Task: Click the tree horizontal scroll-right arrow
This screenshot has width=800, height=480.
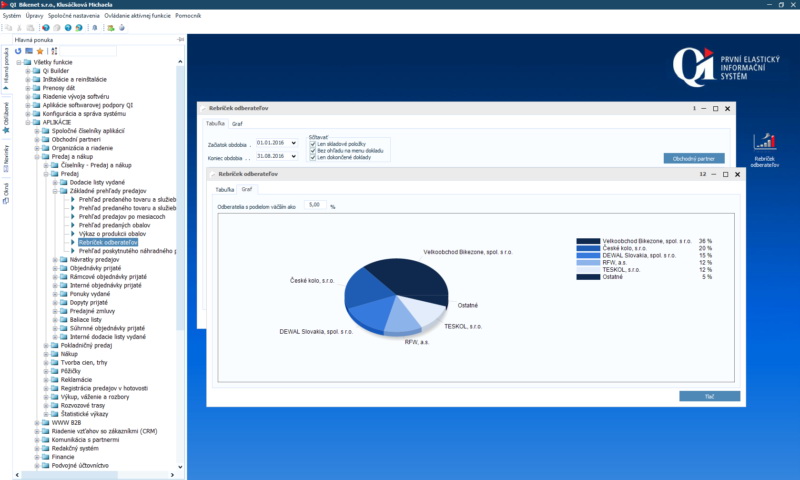Action: 172,475
